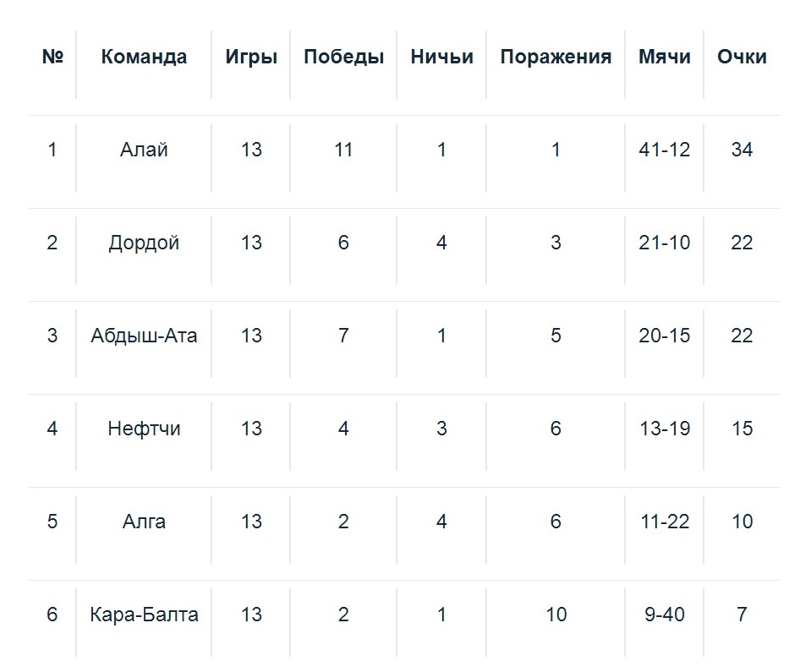Viewport: 811px width, 672px height.
Task: Click the Очки column header
Action: pyautogui.click(x=742, y=57)
